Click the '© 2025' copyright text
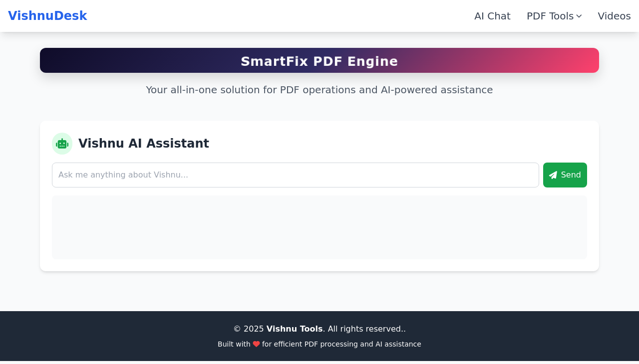This screenshot has width=639, height=364. pyautogui.click(x=248, y=329)
